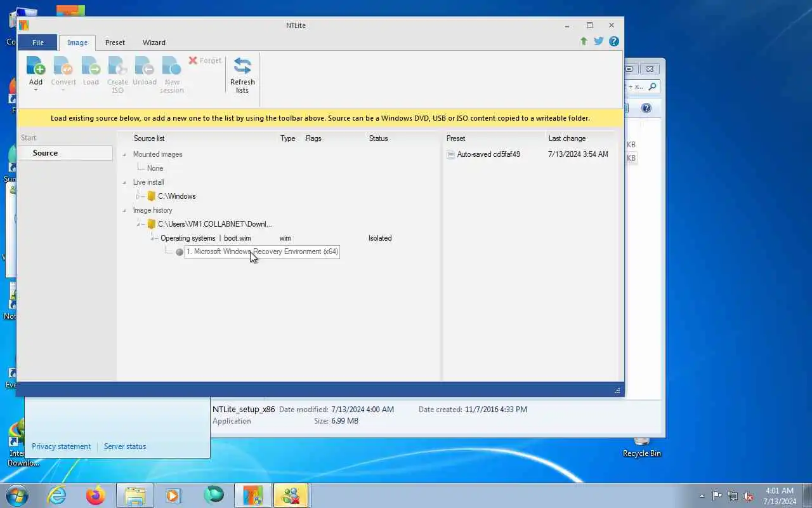The height and width of the screenshot is (508, 812).
Task: Click the Privacy statement link
Action: click(x=61, y=446)
